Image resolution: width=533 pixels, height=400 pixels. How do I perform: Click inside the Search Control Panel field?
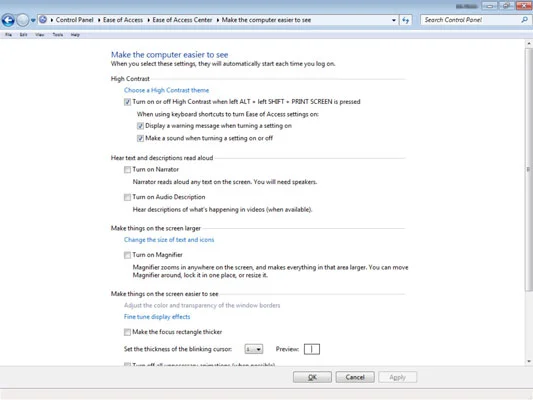[x=470, y=20]
